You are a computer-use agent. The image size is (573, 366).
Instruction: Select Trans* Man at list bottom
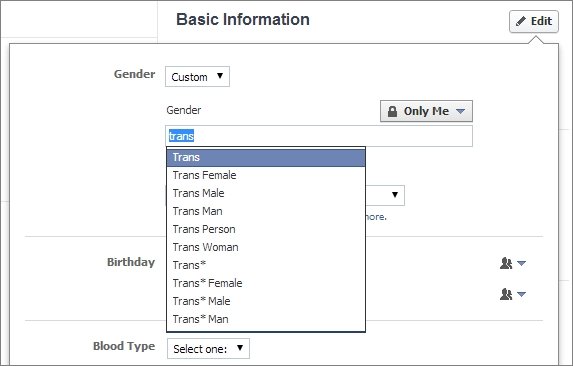click(266, 319)
